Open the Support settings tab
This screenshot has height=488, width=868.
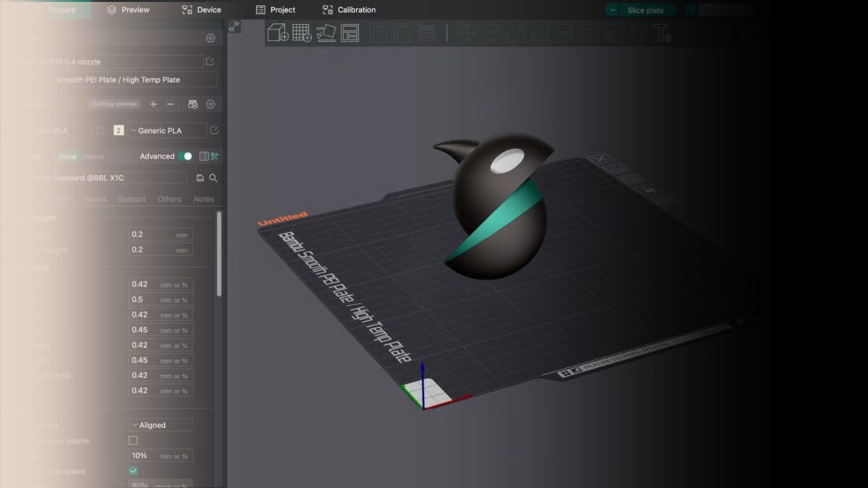click(132, 199)
